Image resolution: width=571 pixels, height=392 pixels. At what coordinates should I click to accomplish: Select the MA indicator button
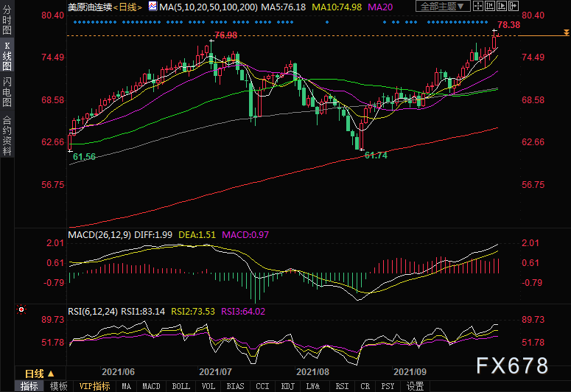tap(127, 386)
